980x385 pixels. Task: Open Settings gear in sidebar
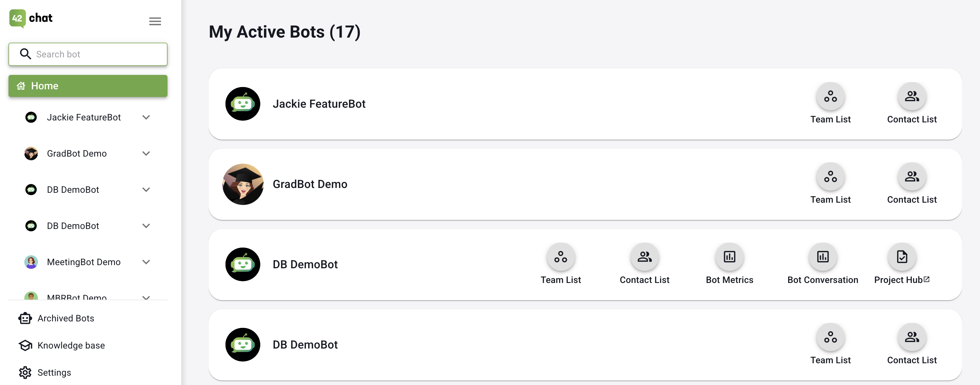pos(25,373)
